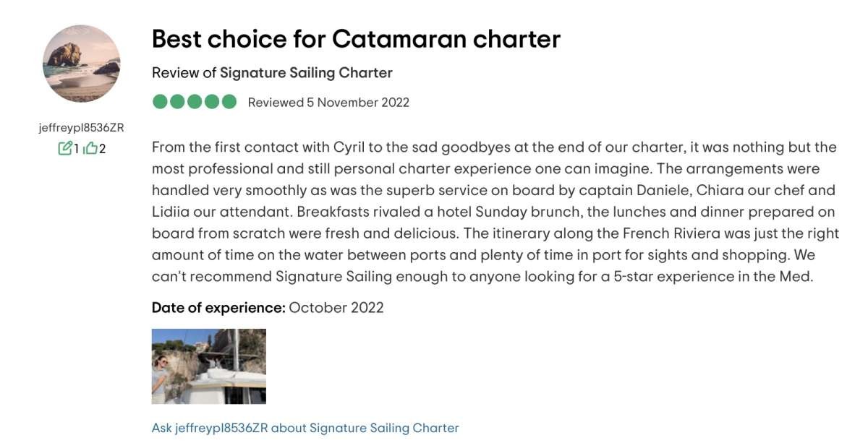868x443 pixels.
Task: Click the "October 2022" experience date
Action: pos(336,308)
